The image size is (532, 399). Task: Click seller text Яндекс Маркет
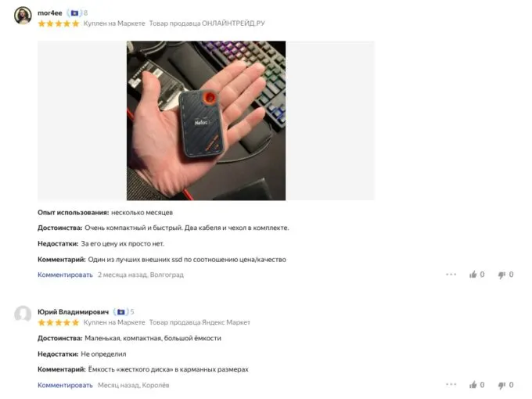pos(226,322)
